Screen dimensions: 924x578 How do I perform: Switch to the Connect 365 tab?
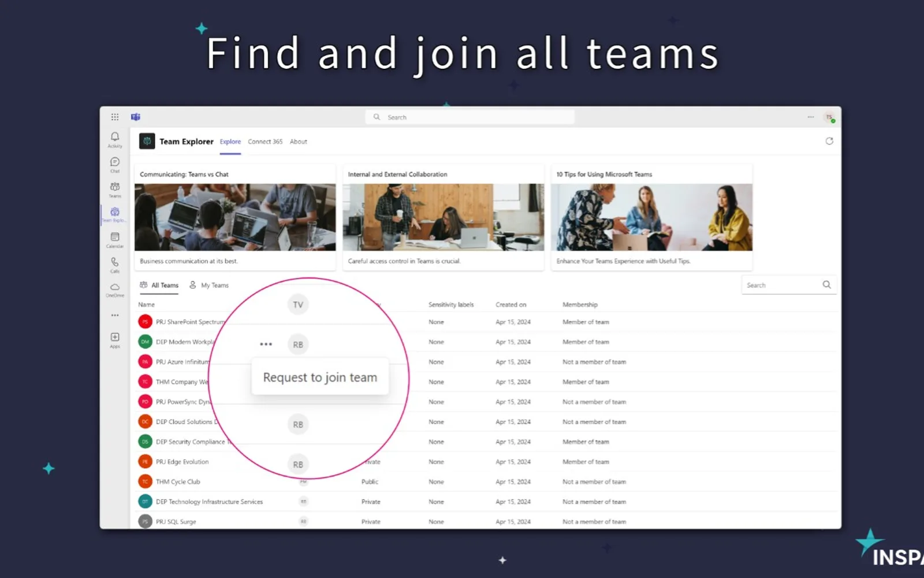265,142
